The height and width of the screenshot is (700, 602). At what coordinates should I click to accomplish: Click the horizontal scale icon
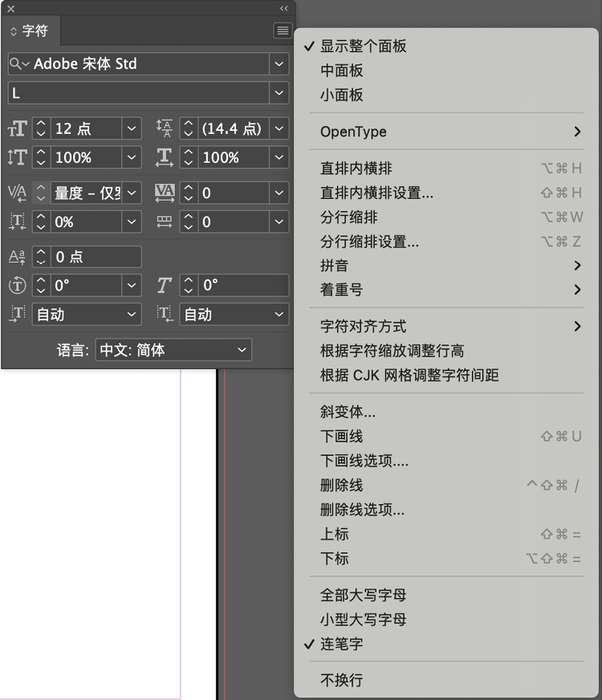click(x=164, y=157)
